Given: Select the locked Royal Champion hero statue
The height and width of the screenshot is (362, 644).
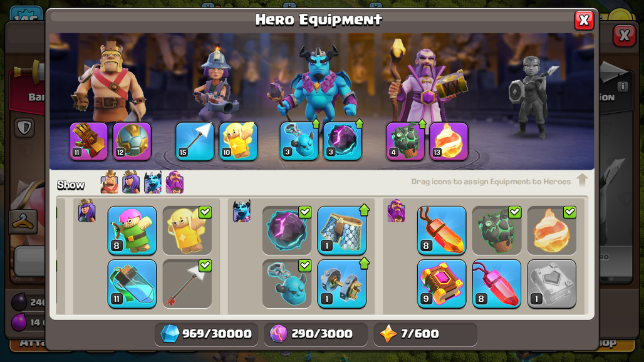Looking at the screenshot, I should pyautogui.click(x=530, y=96).
